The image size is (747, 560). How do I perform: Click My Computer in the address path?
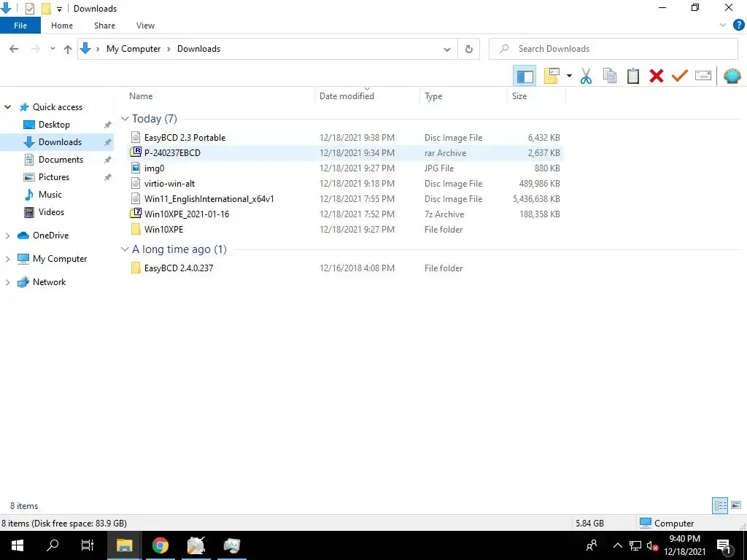click(x=133, y=49)
